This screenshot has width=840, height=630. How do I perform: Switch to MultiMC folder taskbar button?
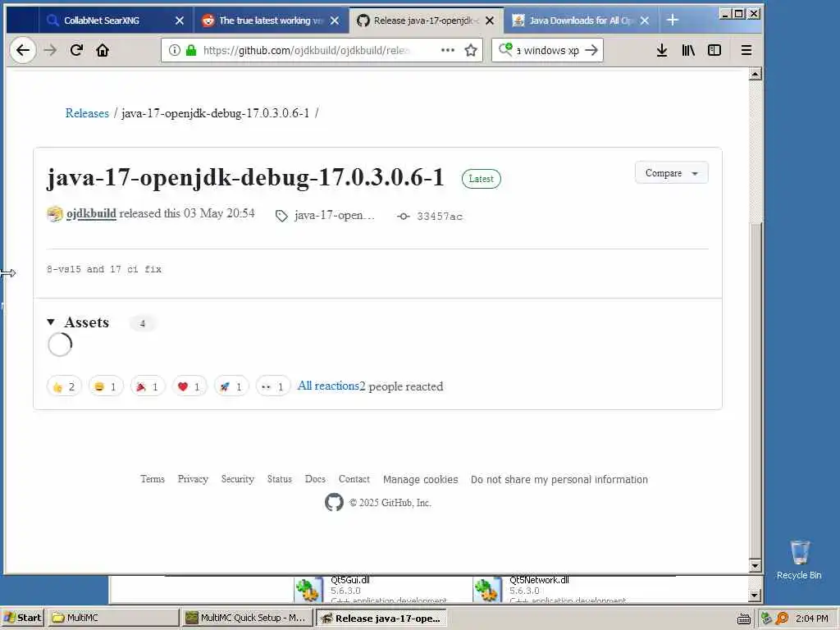coord(112,618)
